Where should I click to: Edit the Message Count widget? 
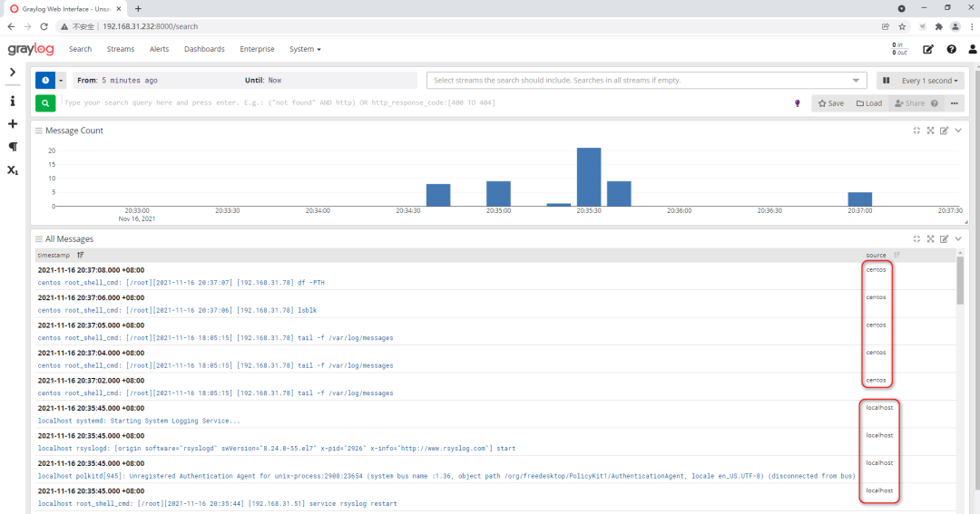[944, 131]
